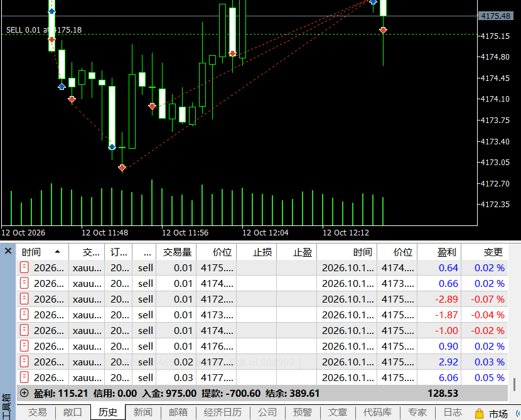Click deal icon in the 2.92 profit row
The image size is (521, 420).
tap(24, 362)
